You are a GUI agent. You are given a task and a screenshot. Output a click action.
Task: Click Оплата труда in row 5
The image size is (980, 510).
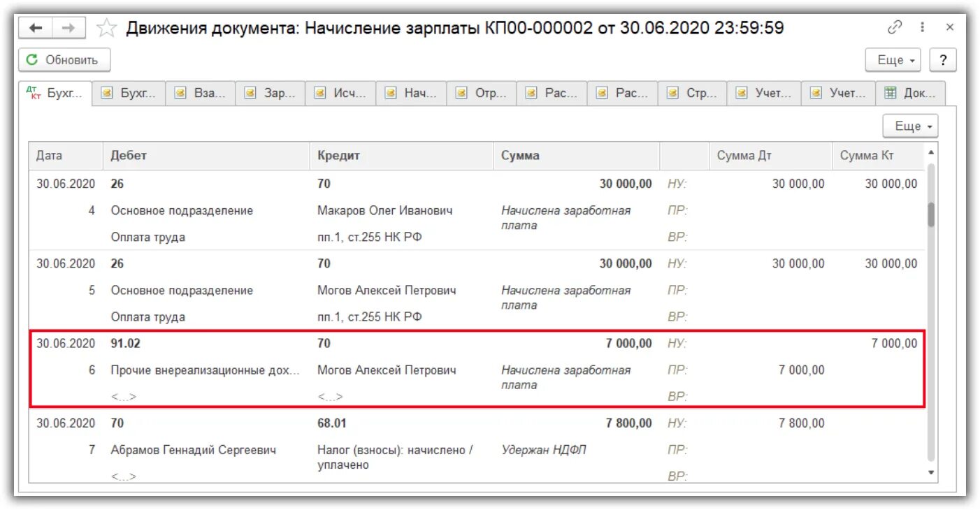pos(148,316)
